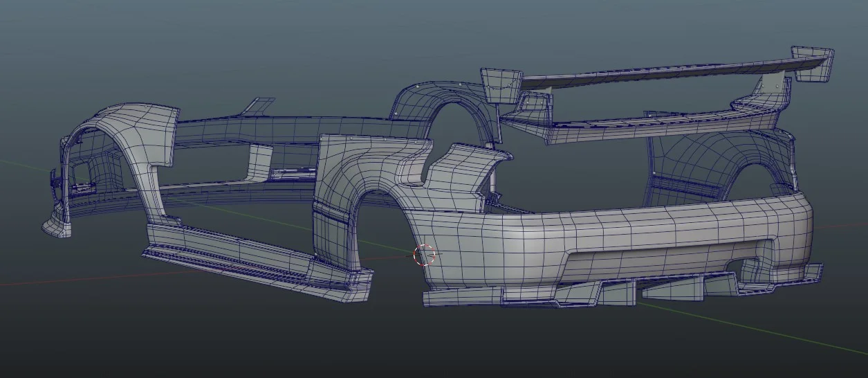Select the left endplate of the wing
The image size is (868, 378).
pos(500,87)
